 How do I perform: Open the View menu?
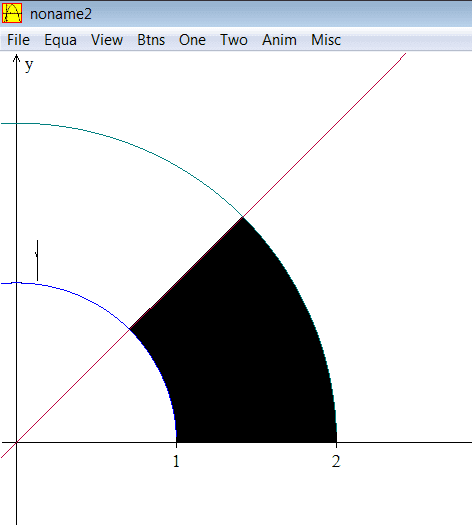[107, 40]
